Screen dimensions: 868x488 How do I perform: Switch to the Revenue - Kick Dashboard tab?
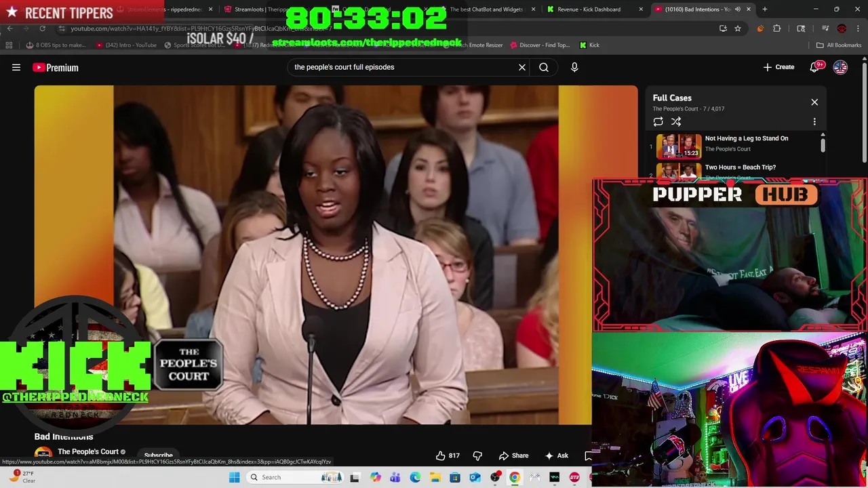point(593,9)
